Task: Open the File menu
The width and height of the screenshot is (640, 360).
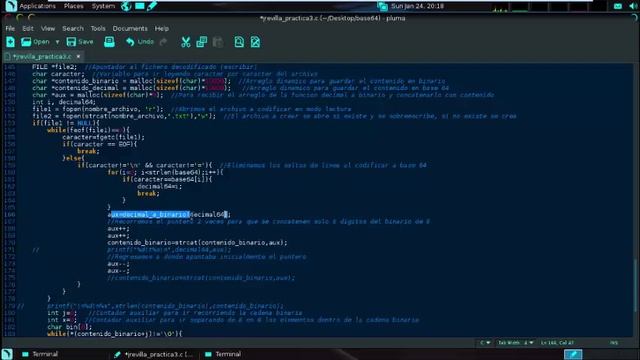Action: pyautogui.click(x=10, y=29)
